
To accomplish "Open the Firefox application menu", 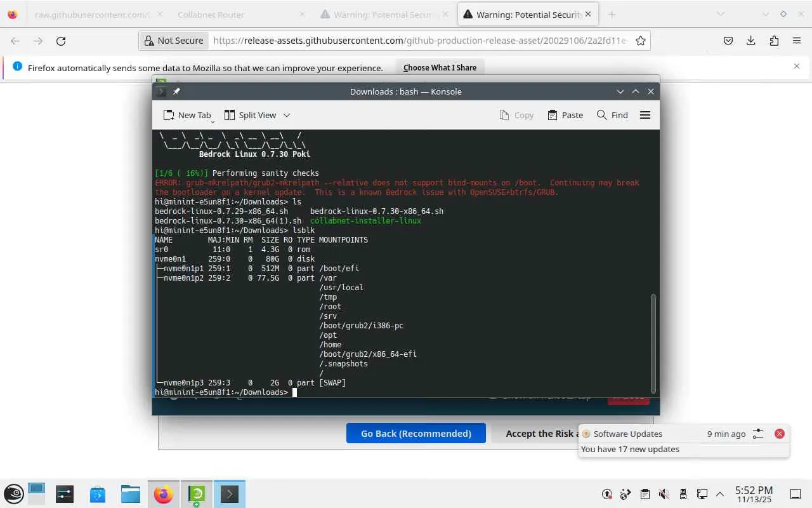I will 797,41.
